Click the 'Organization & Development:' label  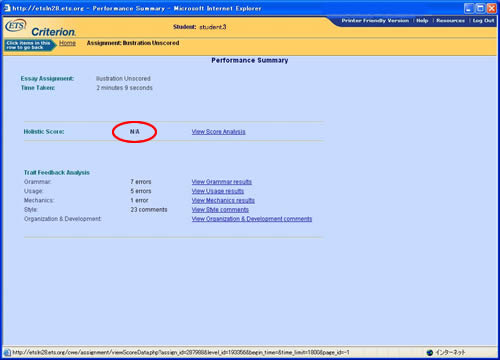[x=63, y=219]
